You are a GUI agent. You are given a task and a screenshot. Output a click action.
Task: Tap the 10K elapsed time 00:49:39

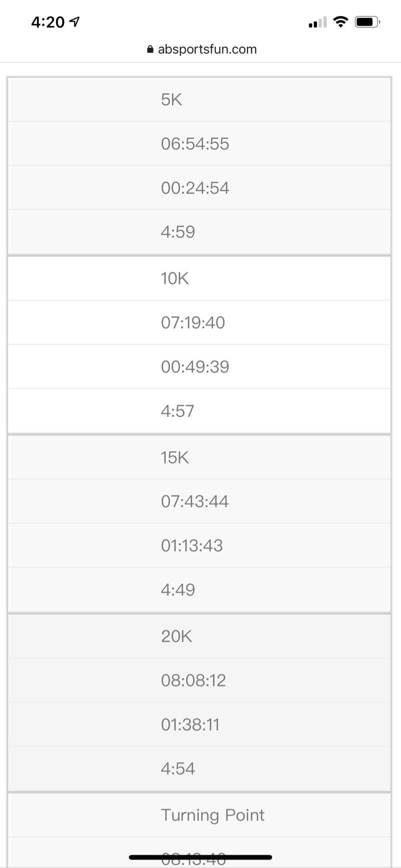195,367
